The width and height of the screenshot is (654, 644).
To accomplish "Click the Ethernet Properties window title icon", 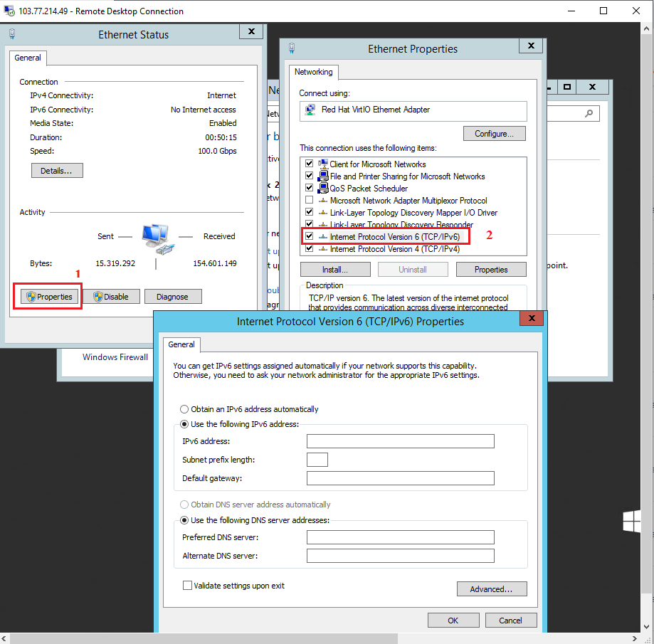I will (292, 48).
